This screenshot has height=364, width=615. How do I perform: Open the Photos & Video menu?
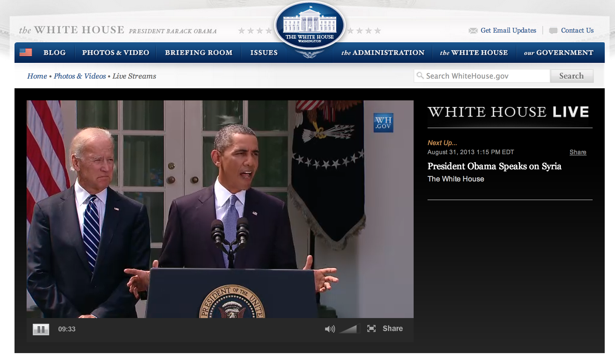click(116, 53)
